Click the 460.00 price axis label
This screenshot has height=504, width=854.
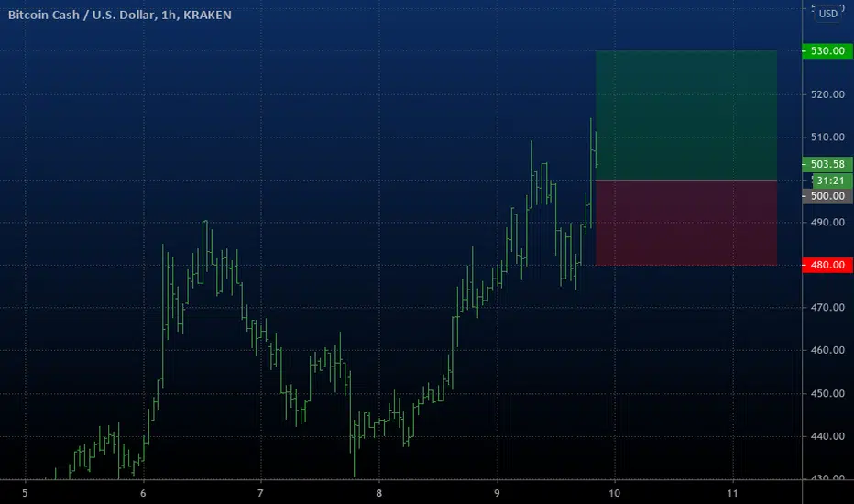(827, 350)
